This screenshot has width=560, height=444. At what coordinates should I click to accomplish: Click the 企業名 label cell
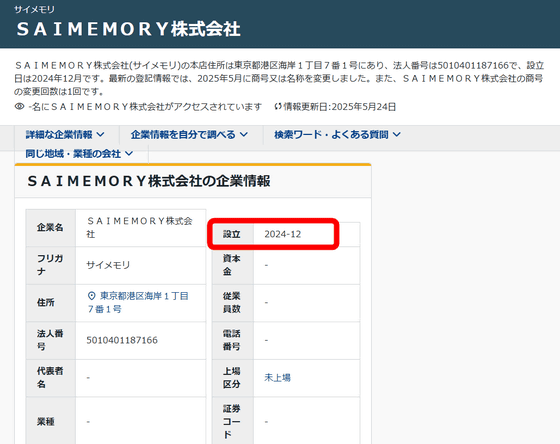(x=50, y=228)
